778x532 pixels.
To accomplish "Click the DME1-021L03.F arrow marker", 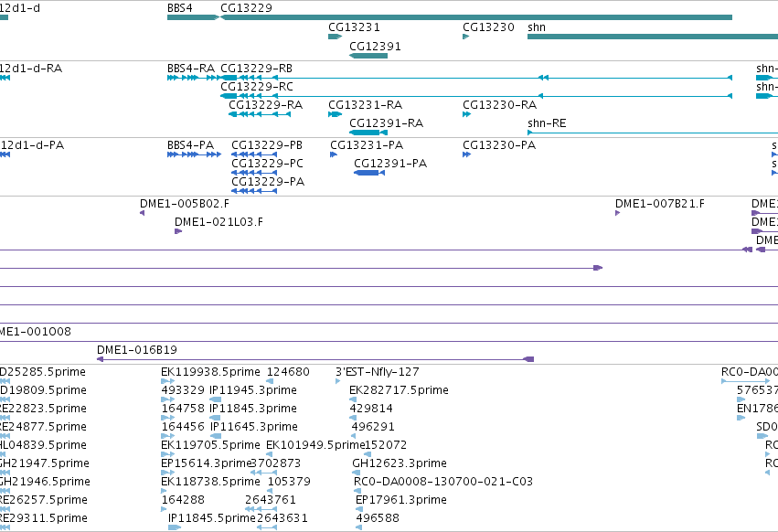I will [x=178, y=231].
